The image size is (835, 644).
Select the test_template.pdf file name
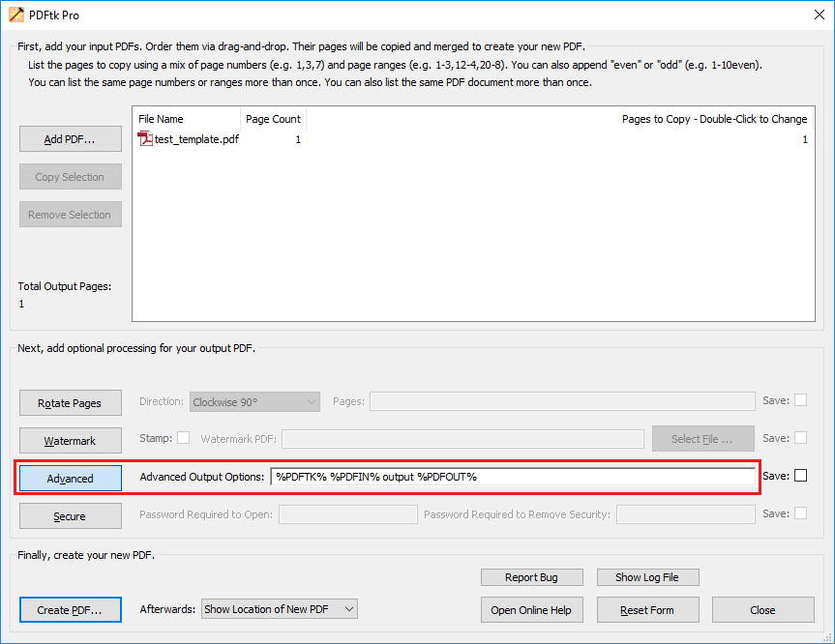pyautogui.click(x=196, y=139)
